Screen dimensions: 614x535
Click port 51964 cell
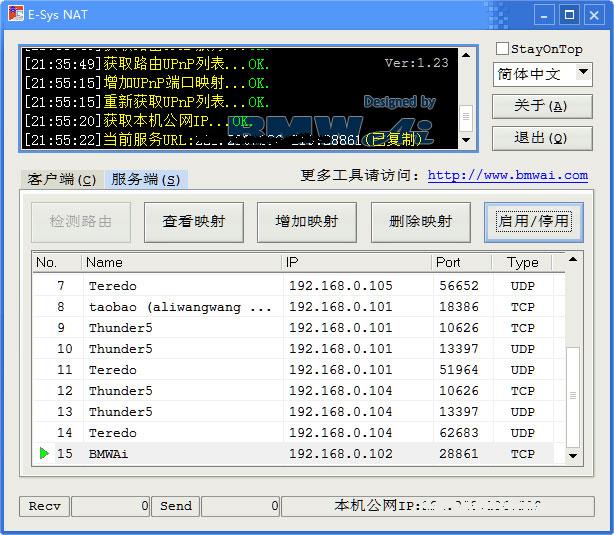459,370
